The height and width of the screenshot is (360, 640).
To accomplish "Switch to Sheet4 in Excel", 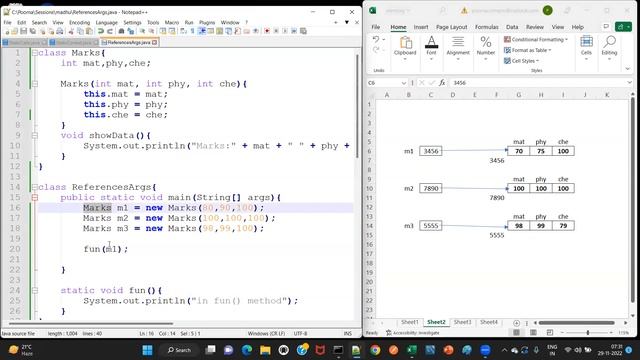I will point(489,322).
